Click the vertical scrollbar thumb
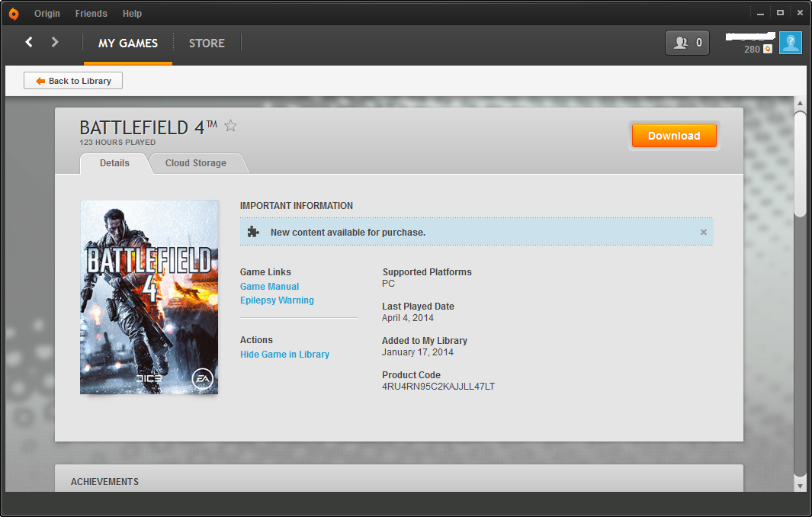This screenshot has height=517, width=812. click(x=800, y=164)
